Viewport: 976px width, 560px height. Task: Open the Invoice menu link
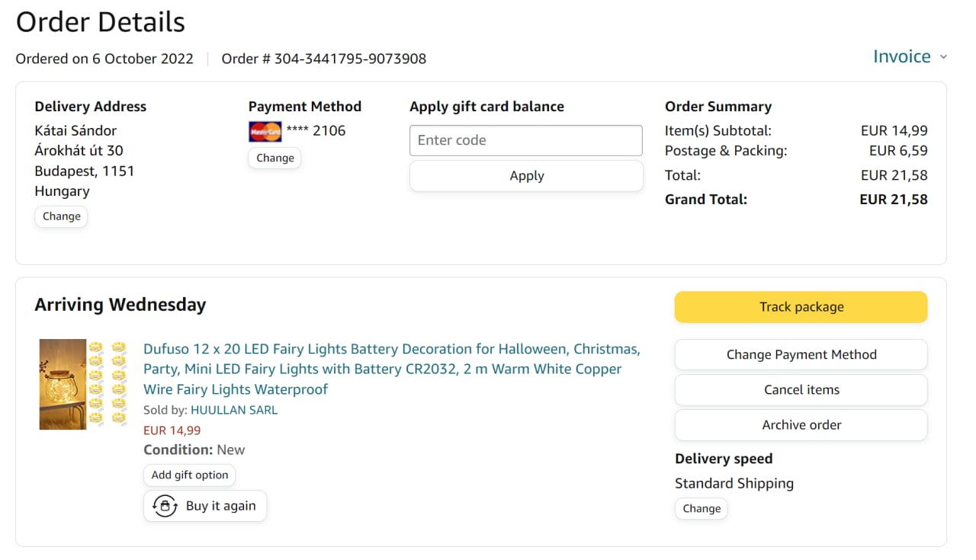901,57
